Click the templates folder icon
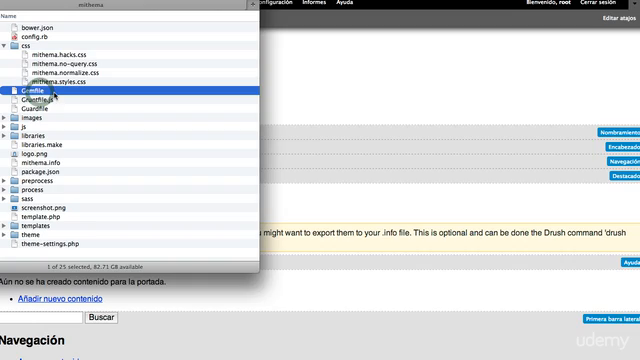Viewport: 640px width, 360px height. click(14, 226)
